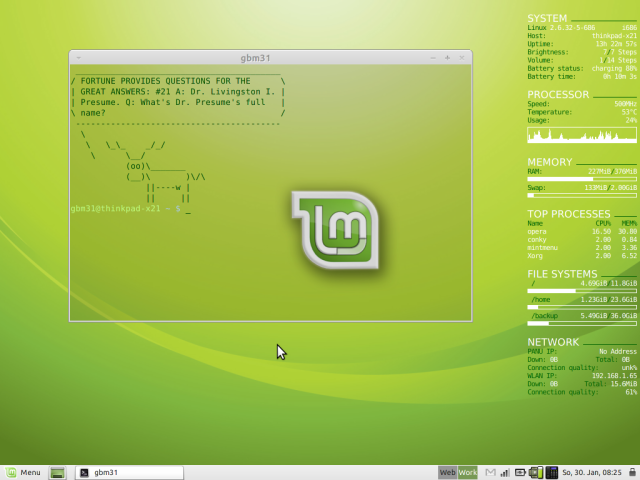The image size is (640, 480).
Task: Click the lock screen padlock icon
Action: 632,473
